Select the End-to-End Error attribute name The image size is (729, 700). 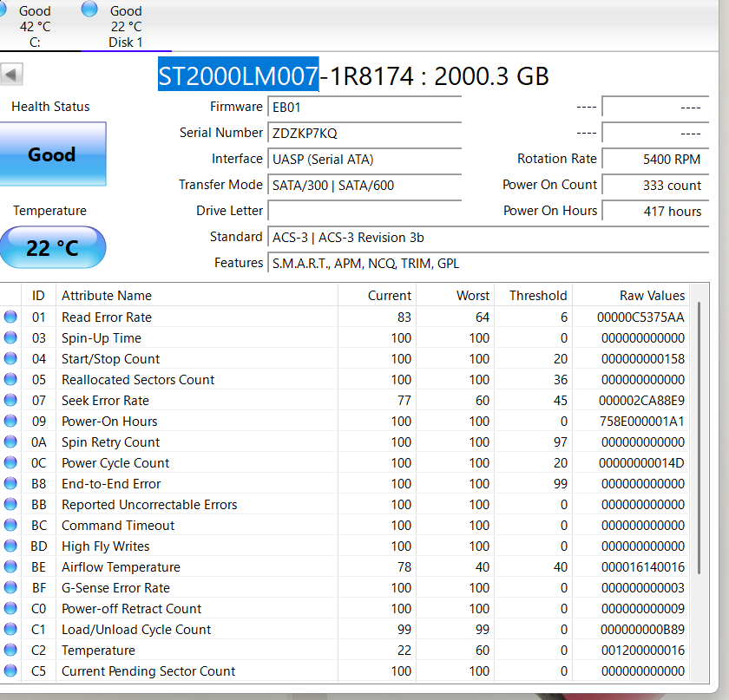tap(111, 484)
